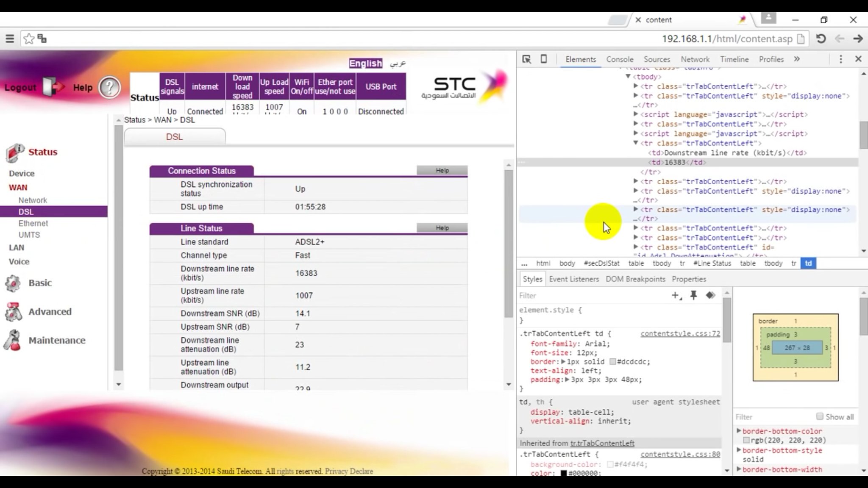Expand more DevTools tabs chevron
Viewport: 868px width, 488px height.
[x=797, y=59]
